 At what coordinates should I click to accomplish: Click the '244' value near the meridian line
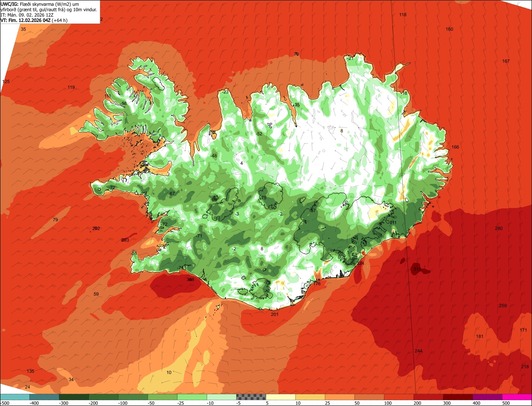pyautogui.click(x=419, y=351)
